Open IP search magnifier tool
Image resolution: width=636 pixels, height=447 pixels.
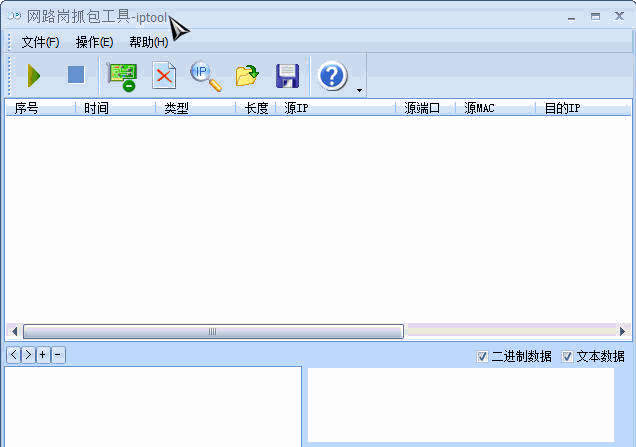pos(206,76)
